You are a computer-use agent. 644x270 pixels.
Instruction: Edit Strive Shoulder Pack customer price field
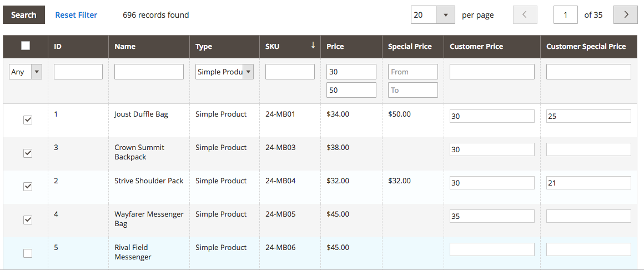pos(492,183)
